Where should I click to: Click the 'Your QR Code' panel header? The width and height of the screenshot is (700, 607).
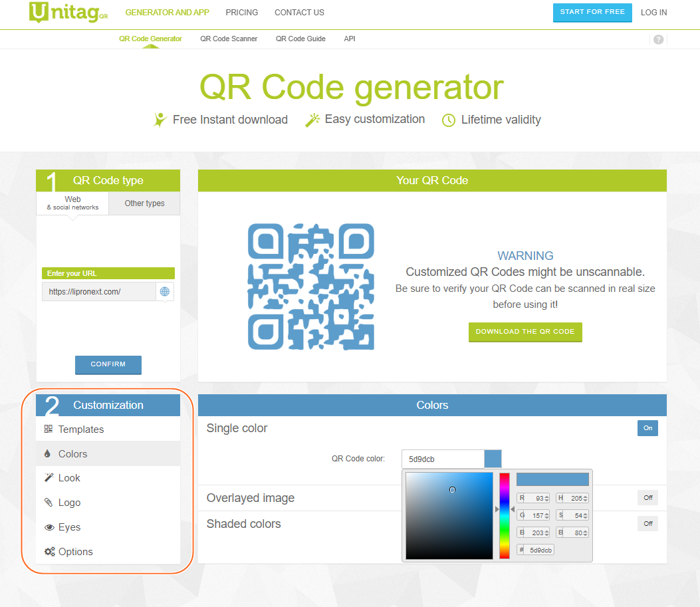(432, 180)
